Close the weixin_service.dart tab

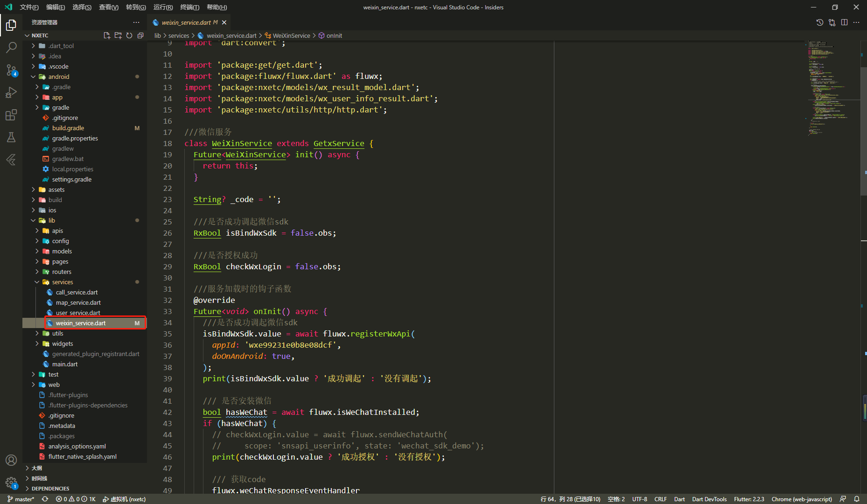pos(224,22)
